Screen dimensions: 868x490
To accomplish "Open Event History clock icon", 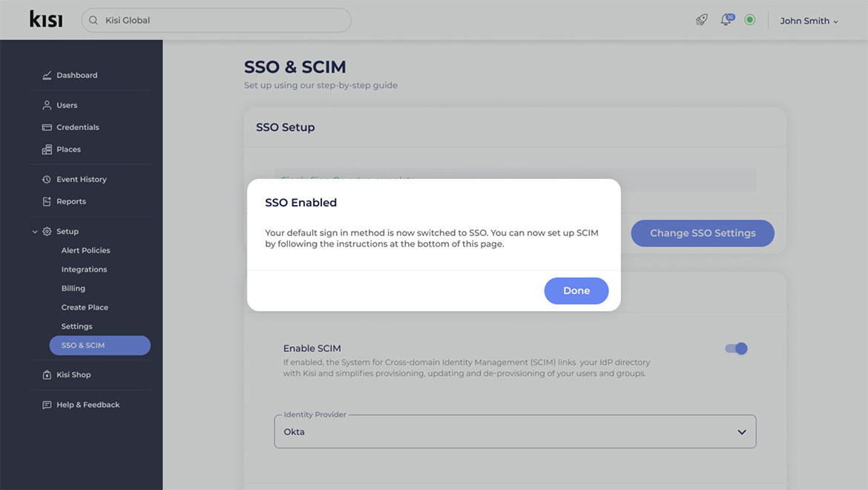I will click(x=47, y=180).
